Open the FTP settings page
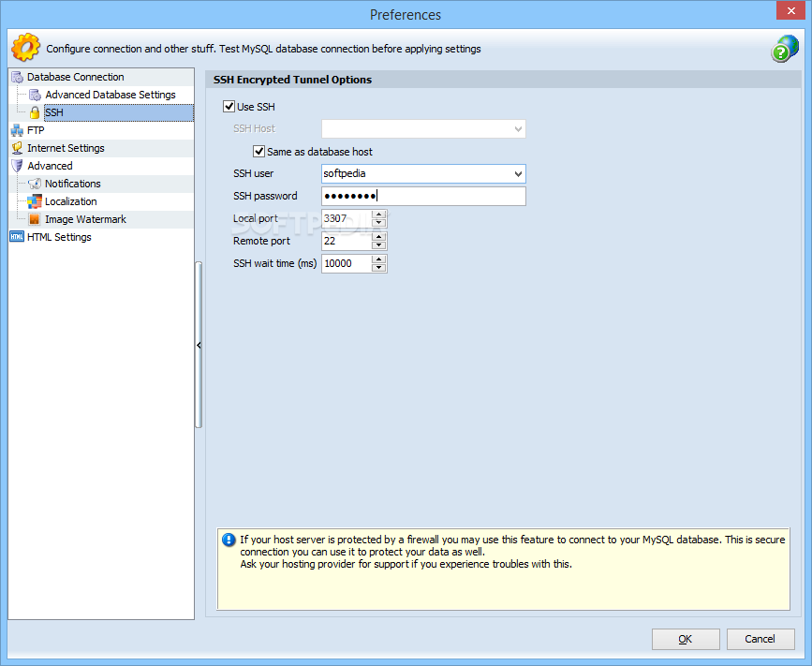Screen dimensions: 812x666 click(36, 130)
